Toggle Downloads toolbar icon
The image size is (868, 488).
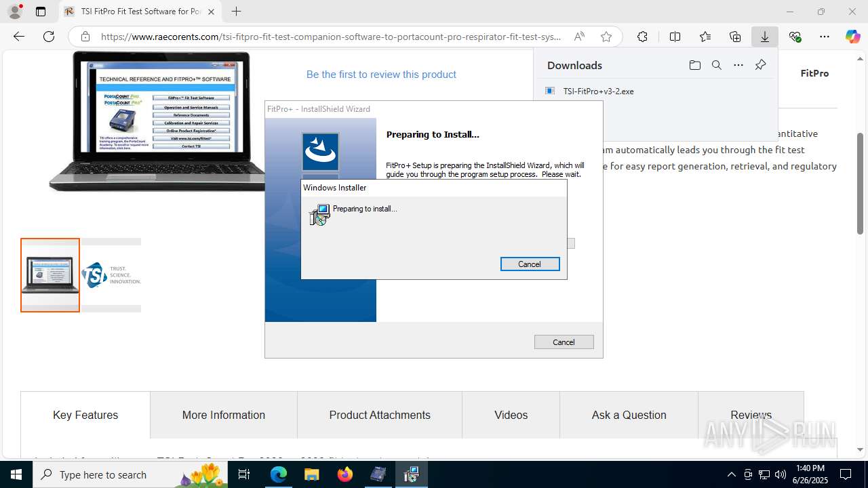click(x=765, y=37)
